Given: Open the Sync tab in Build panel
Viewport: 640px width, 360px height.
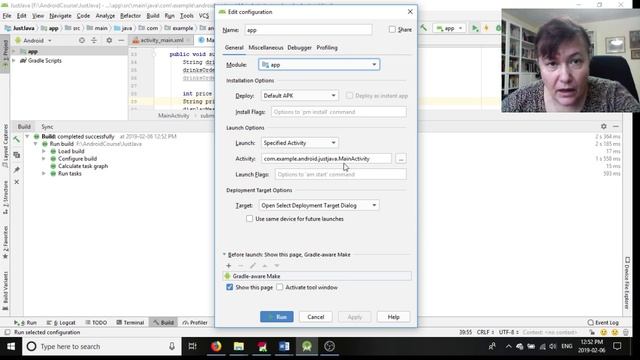Looking at the screenshot, I should point(47,127).
